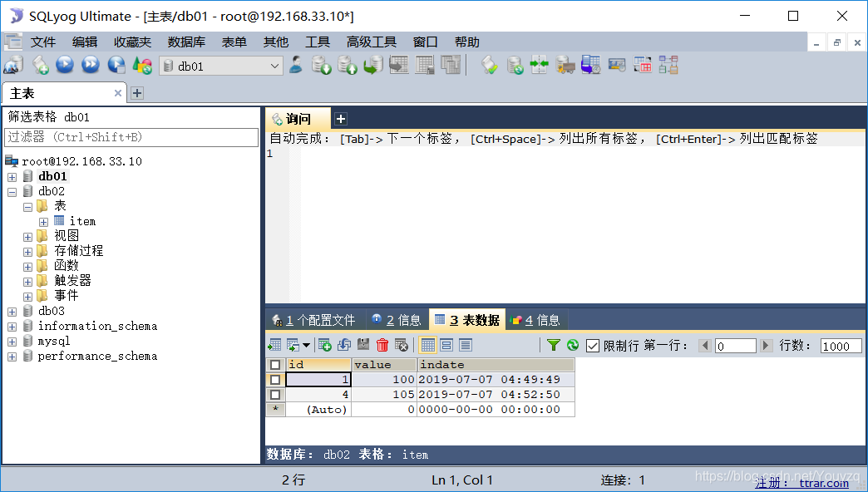The height and width of the screenshot is (492, 868).
Task: Click the 过滤器 filter box in the object browser
Action: [x=131, y=137]
